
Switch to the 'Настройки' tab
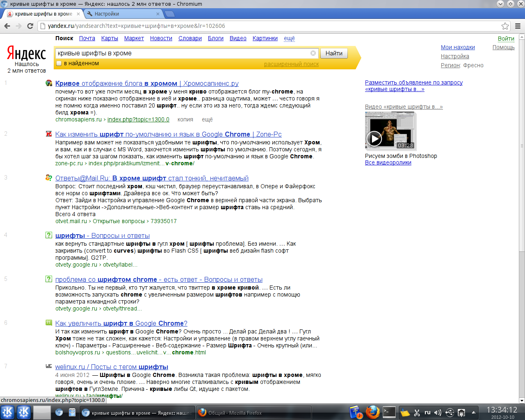tap(123, 14)
